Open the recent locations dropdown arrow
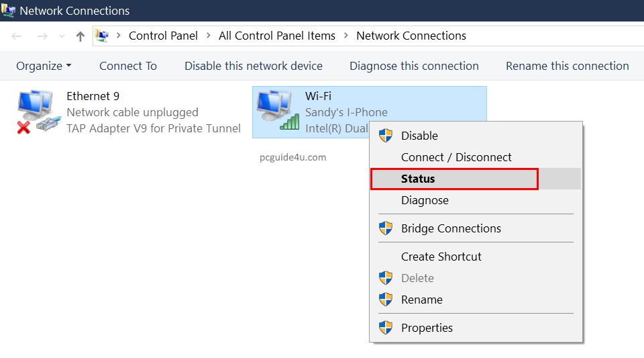The width and height of the screenshot is (644, 358). 62,36
